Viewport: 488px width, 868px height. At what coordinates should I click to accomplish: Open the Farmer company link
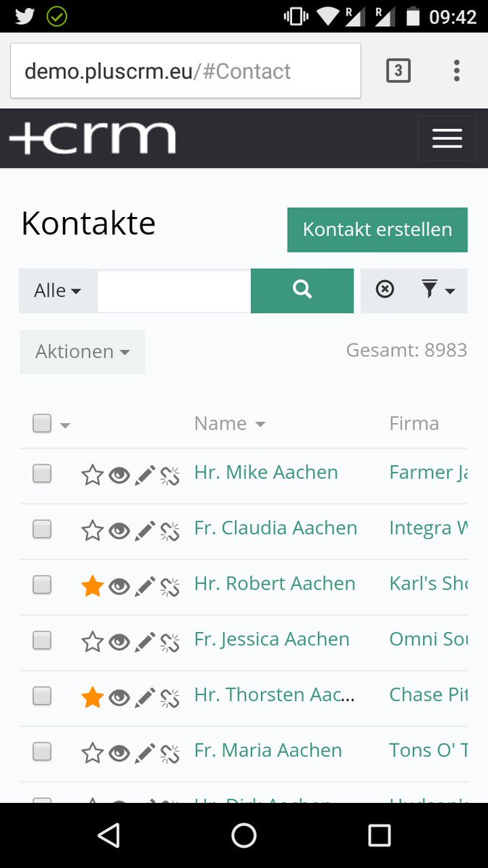pos(428,472)
